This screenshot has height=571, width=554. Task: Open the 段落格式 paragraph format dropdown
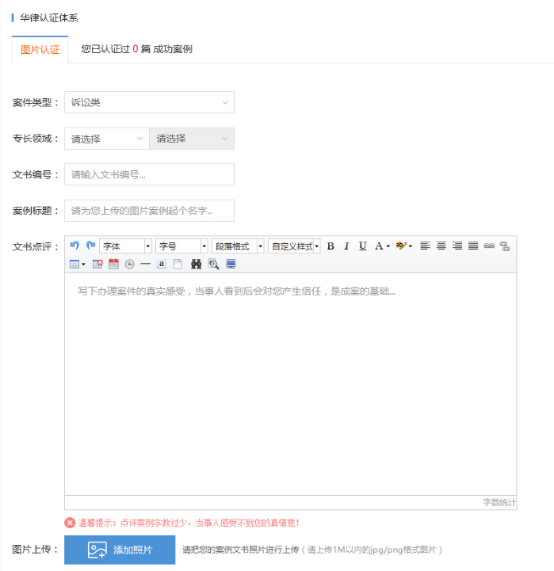tap(238, 246)
